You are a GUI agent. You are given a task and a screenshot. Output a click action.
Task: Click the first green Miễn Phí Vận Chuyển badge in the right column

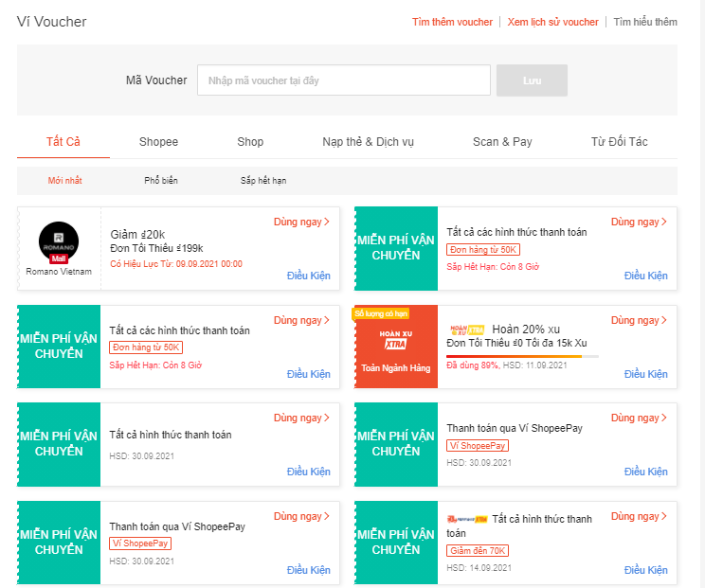(x=396, y=248)
